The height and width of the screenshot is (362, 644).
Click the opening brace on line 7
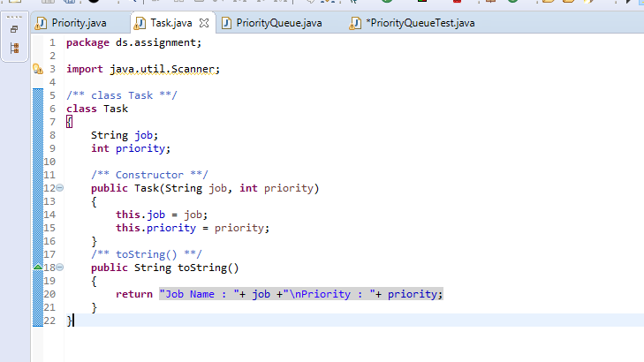(x=69, y=122)
